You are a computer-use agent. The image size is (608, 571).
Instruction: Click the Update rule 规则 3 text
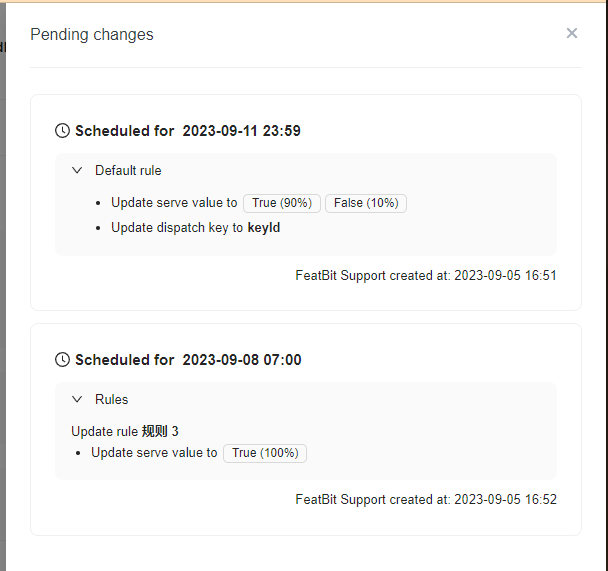coord(125,431)
